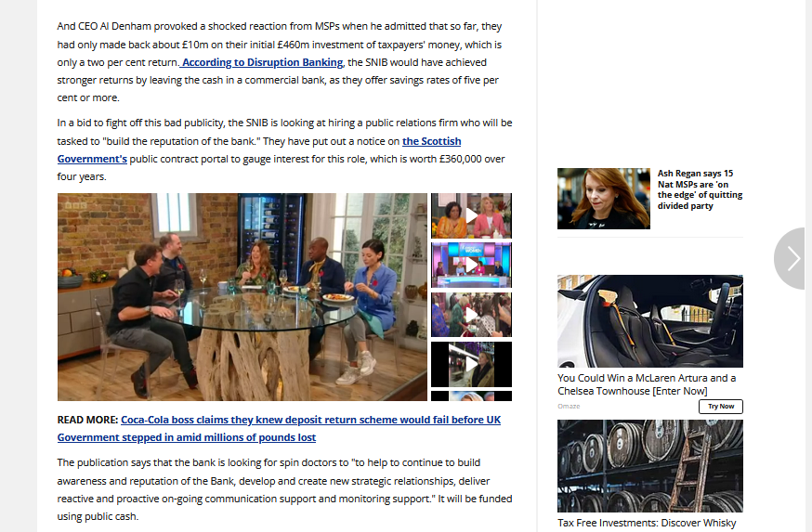Click the Omaze sponsor label
The width and height of the screenshot is (812, 532).
point(569,407)
